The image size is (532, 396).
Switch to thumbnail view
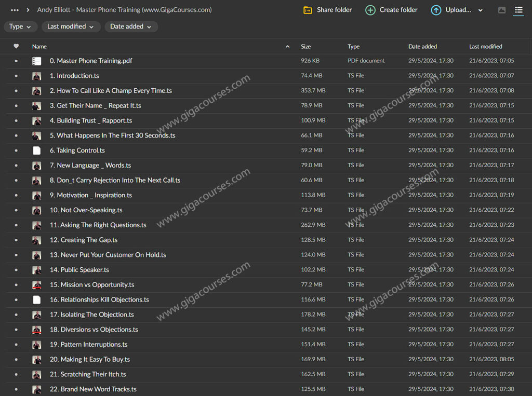click(502, 10)
